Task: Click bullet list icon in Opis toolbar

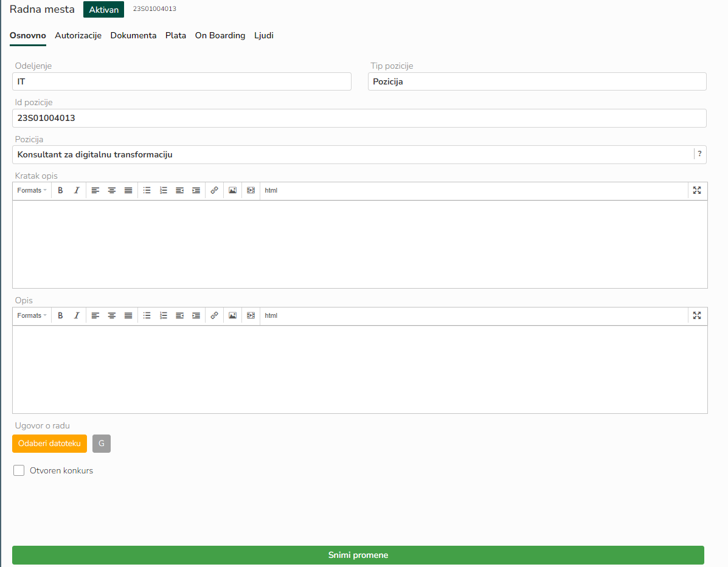Action: click(147, 315)
